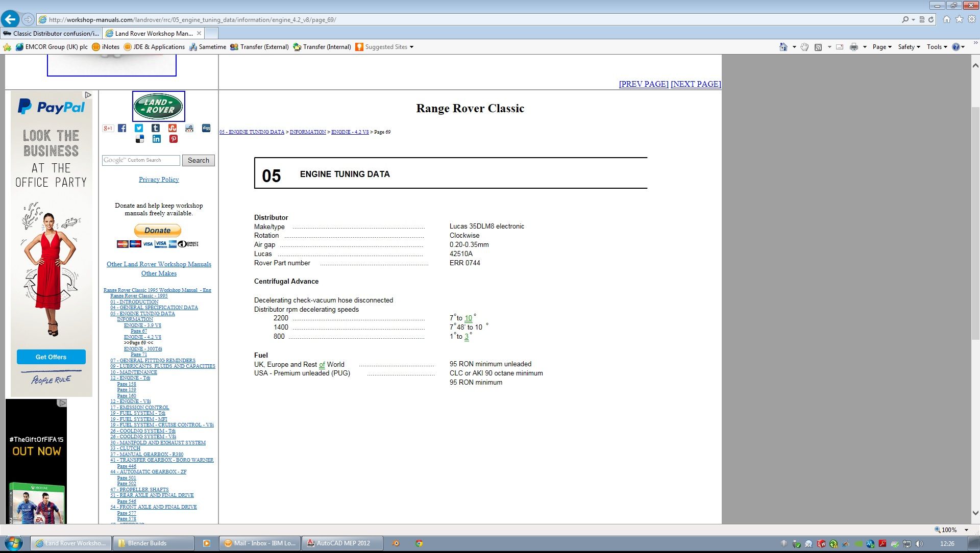Screen dimensions: 980x553
Task: Click the PayPal Donate button
Action: coord(158,231)
